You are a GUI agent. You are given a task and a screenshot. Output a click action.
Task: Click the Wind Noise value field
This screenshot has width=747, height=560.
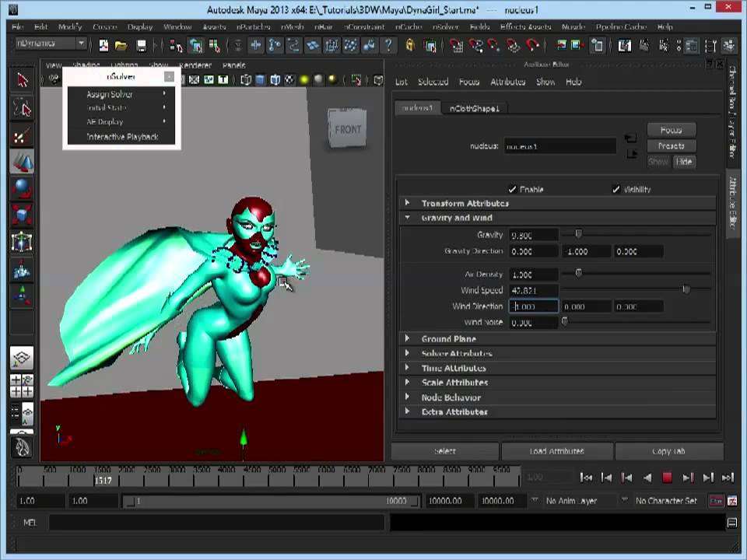(x=533, y=323)
